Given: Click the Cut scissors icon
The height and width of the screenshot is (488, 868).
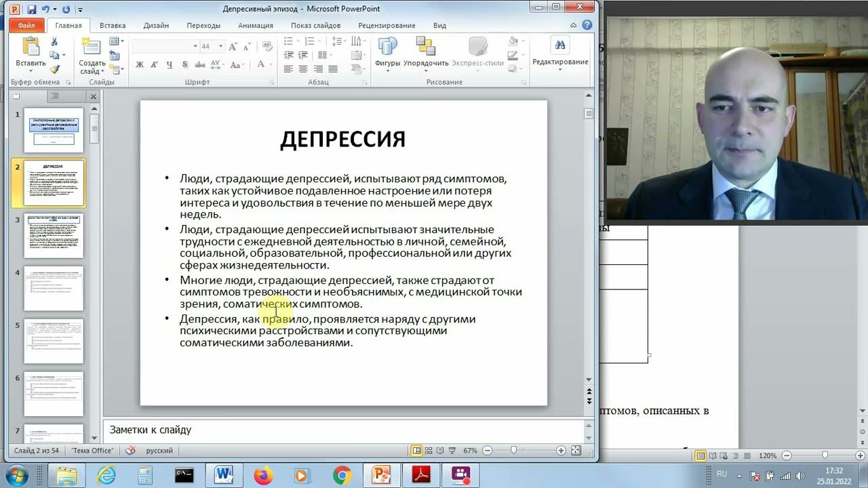Looking at the screenshot, I should coord(55,42).
